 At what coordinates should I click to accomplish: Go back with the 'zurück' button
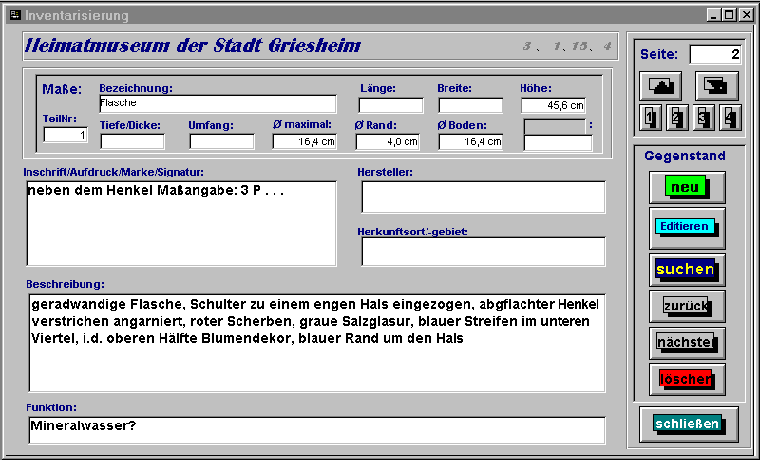coord(686,305)
